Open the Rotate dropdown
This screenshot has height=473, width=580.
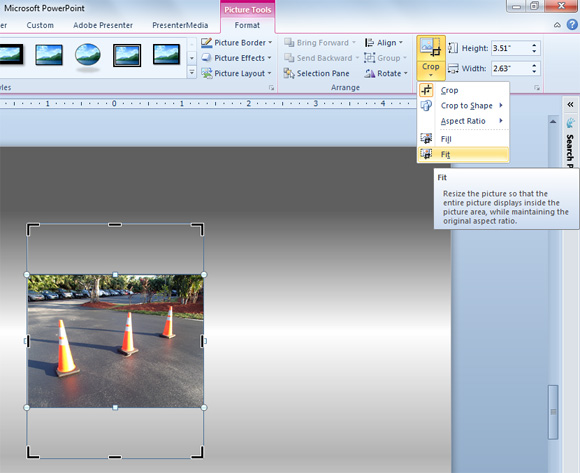pyautogui.click(x=386, y=73)
